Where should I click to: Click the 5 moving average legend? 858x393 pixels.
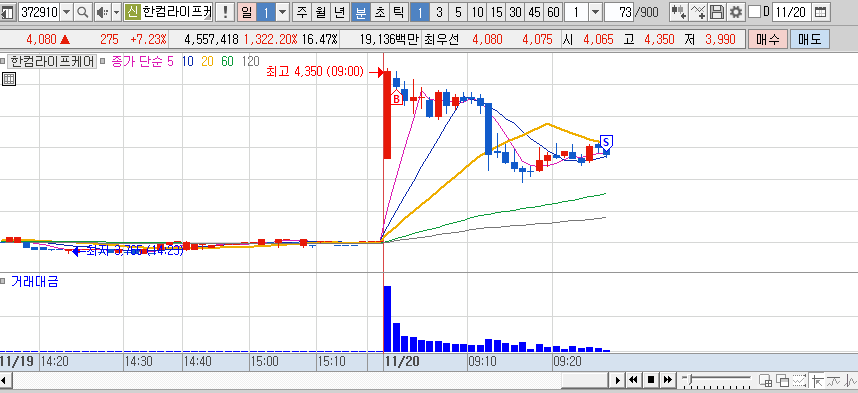pos(170,61)
